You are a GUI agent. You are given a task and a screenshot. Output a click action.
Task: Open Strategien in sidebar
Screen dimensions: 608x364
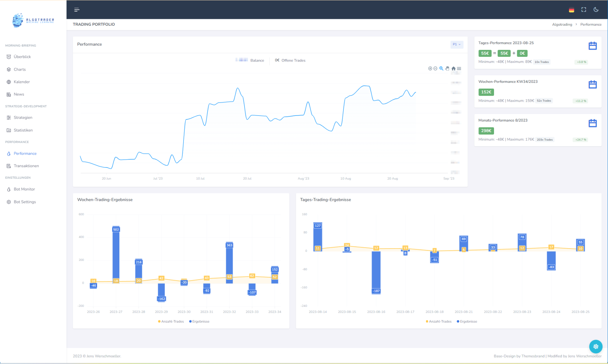point(23,118)
